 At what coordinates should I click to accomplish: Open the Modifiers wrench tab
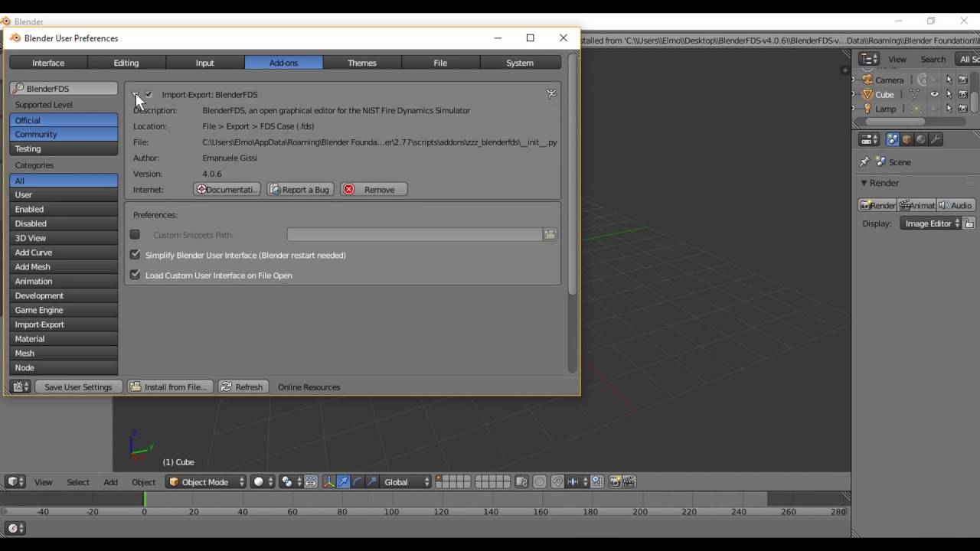936,139
